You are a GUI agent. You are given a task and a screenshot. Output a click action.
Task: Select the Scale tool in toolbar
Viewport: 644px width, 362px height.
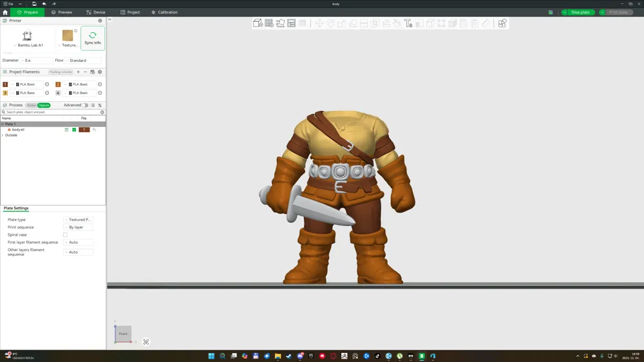(341, 23)
